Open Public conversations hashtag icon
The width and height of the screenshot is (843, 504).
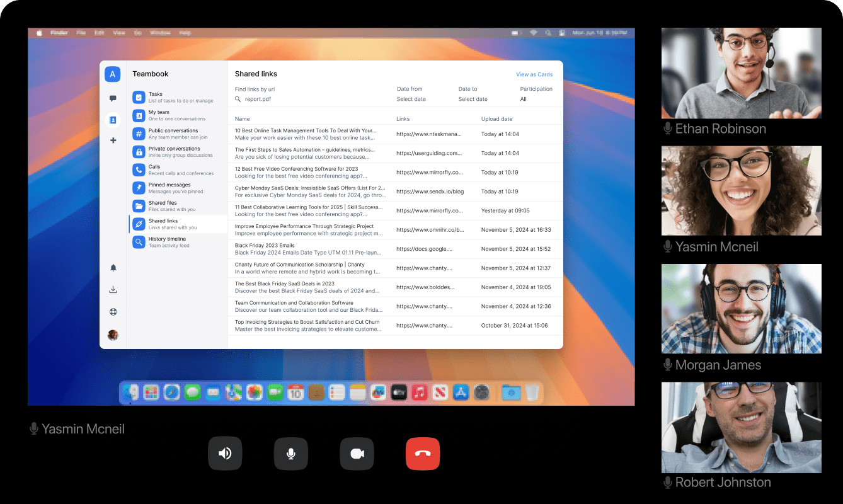[x=139, y=134]
